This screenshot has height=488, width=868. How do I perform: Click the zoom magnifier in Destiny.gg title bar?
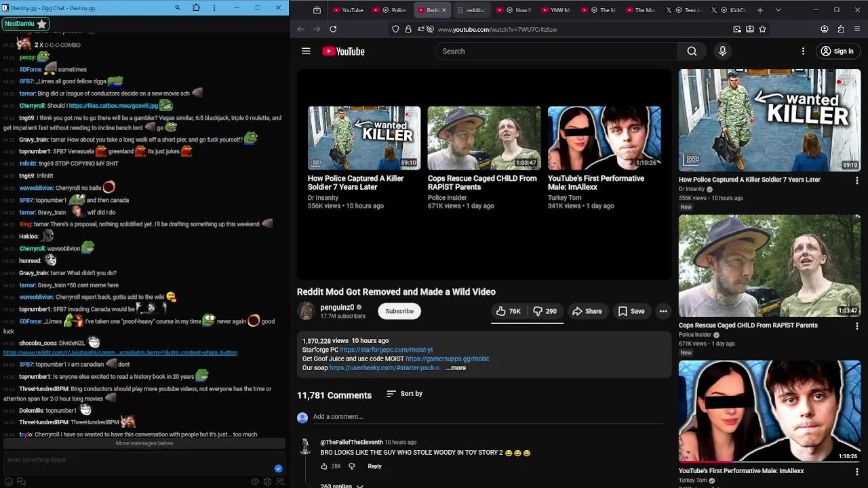(178, 8)
